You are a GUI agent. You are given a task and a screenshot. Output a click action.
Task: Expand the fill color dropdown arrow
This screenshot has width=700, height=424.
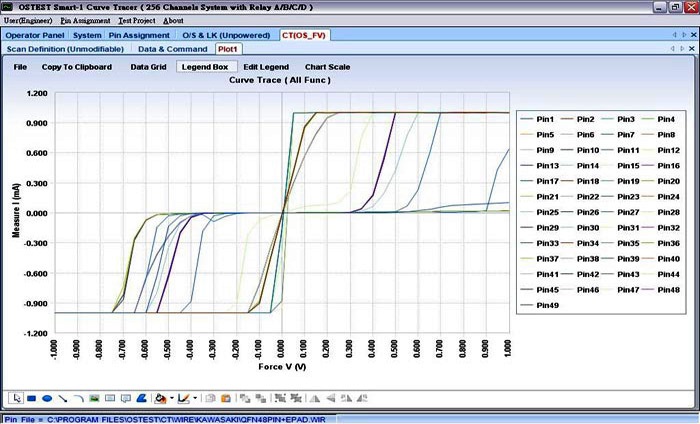click(x=172, y=398)
